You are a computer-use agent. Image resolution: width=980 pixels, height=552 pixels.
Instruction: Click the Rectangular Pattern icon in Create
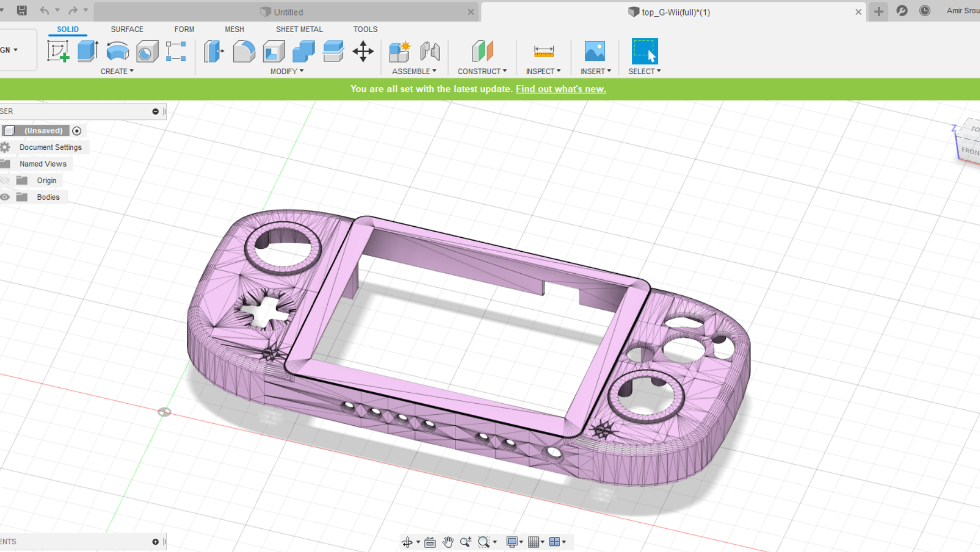[176, 51]
